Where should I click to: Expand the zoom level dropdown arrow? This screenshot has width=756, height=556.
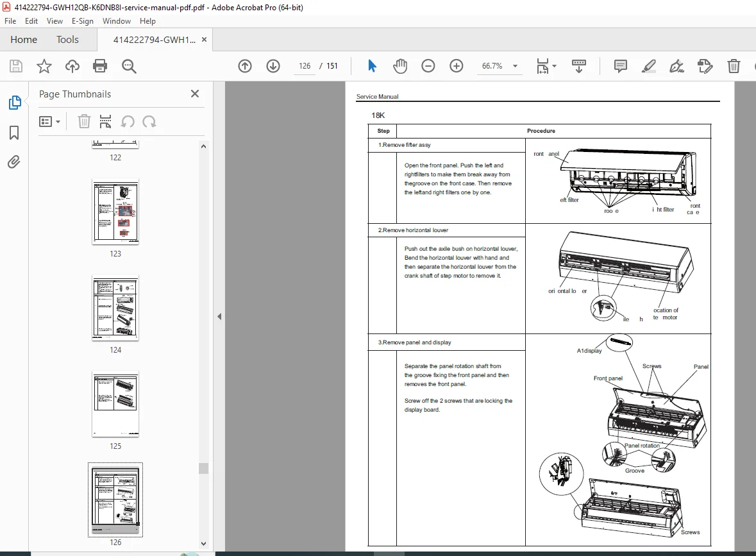515,66
